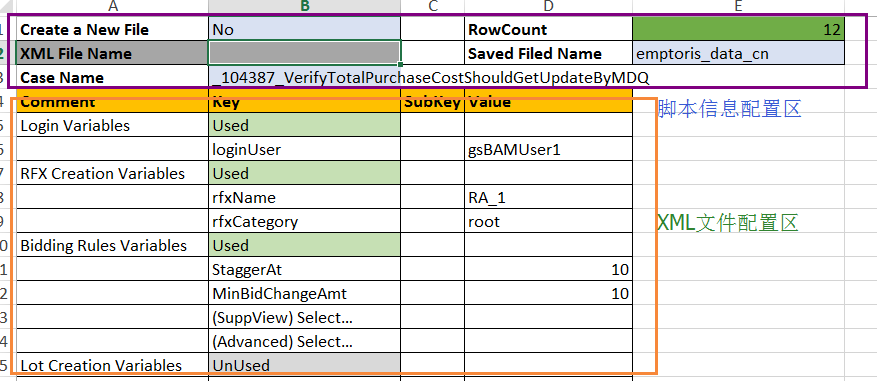Select the gray XML File Name value cell
Viewport: 877px width, 381px height.
click(305, 53)
